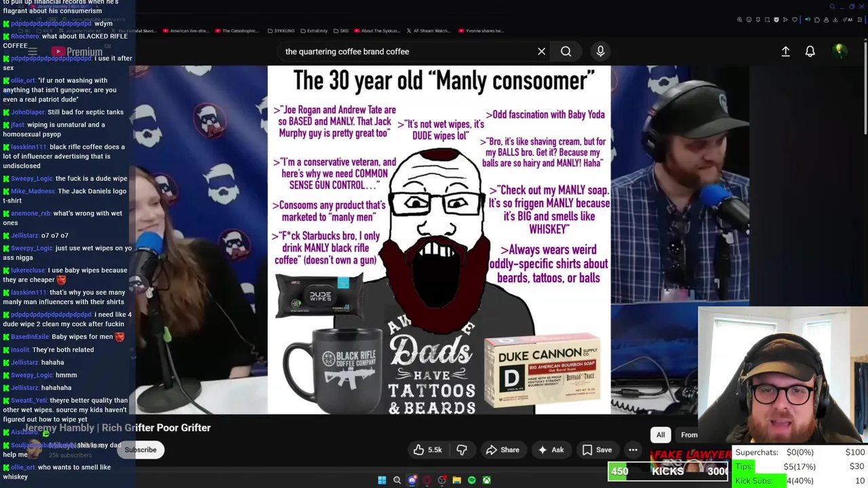This screenshot has height=488, width=868.
Task: Open the 'AF Stream Watch...' bookmark
Action: pyautogui.click(x=428, y=30)
